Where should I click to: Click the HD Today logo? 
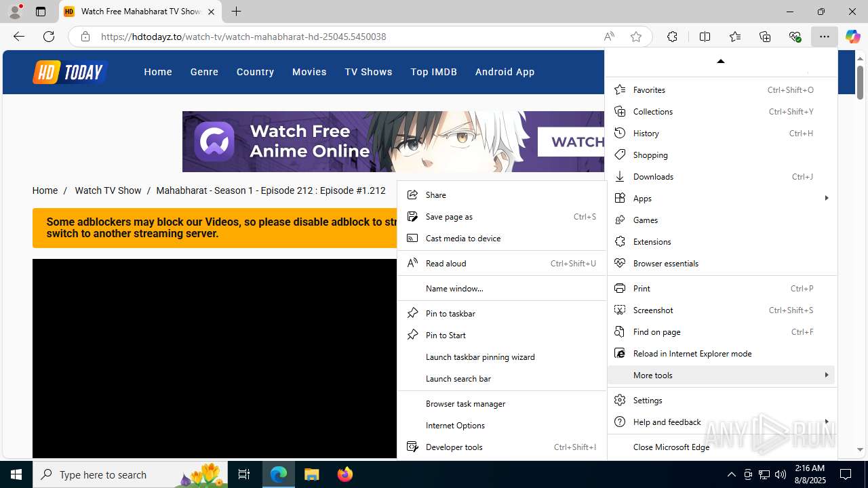(x=70, y=72)
